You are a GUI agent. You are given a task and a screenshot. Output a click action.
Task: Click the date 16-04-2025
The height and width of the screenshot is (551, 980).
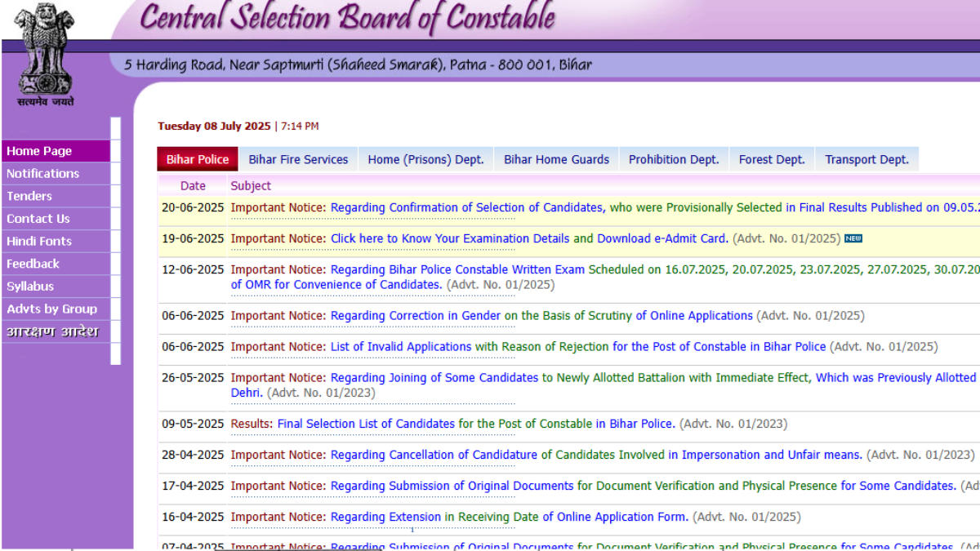click(193, 517)
